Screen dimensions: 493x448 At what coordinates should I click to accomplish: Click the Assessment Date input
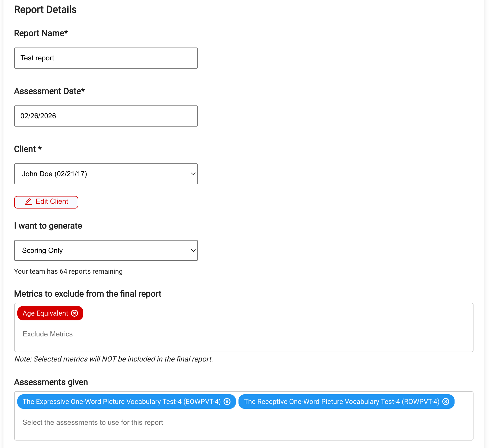click(106, 116)
